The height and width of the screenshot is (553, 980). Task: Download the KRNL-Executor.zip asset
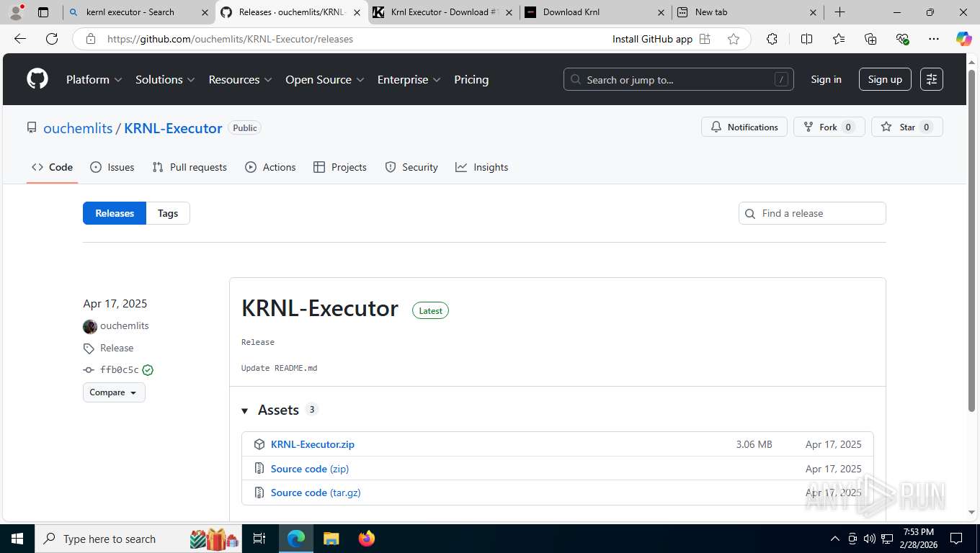(x=313, y=444)
